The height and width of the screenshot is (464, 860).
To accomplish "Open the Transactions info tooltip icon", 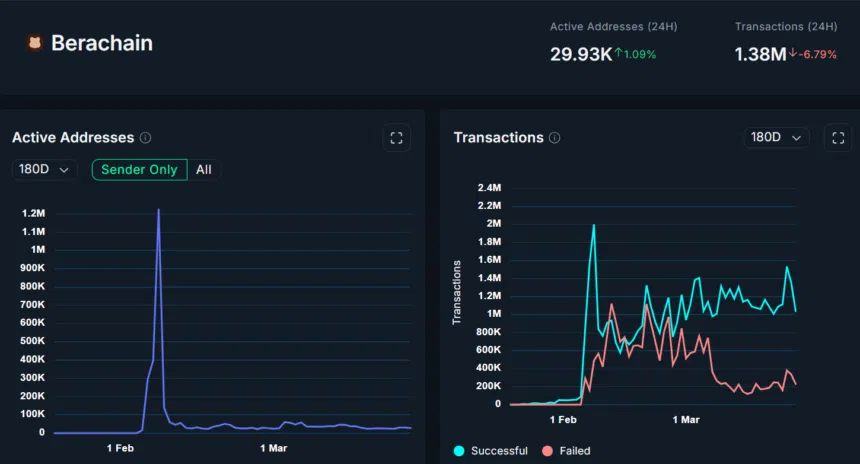I will click(555, 138).
